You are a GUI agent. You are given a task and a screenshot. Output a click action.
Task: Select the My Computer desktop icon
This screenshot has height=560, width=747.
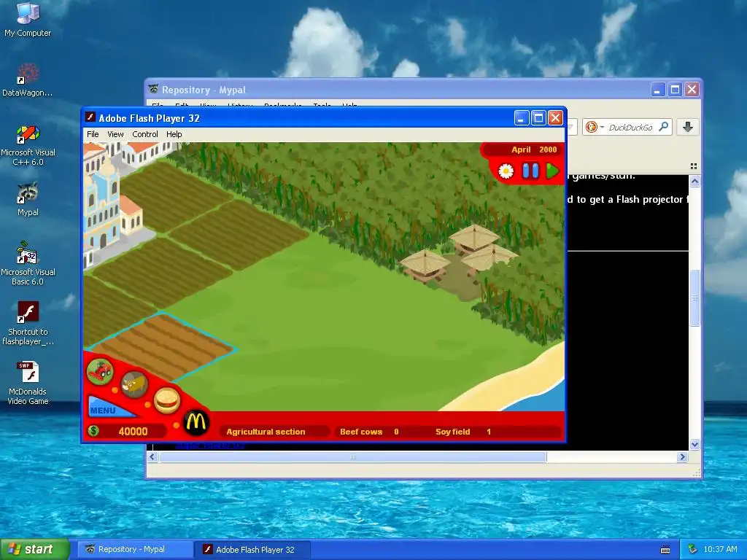[28, 20]
